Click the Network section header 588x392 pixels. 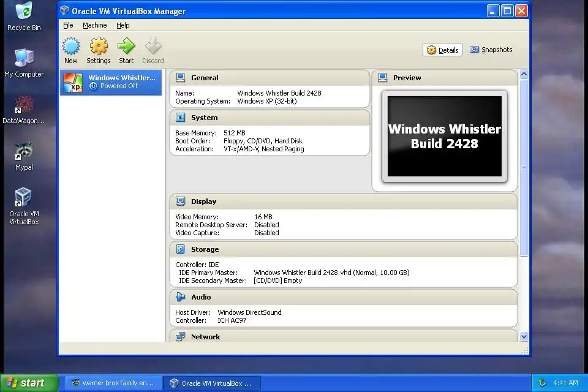coord(344,336)
